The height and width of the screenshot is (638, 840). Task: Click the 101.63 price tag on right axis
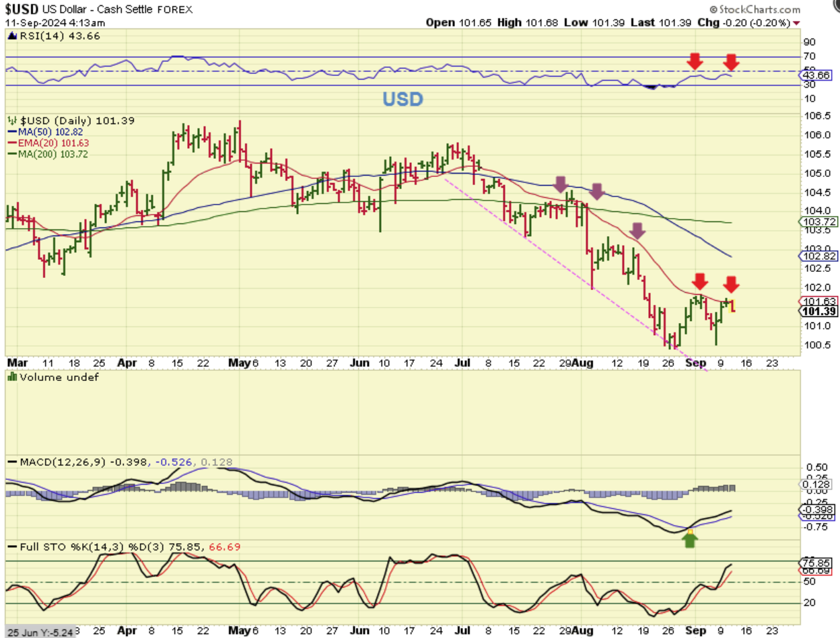[819, 302]
